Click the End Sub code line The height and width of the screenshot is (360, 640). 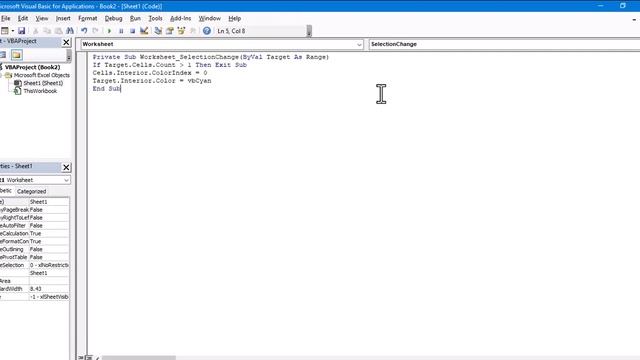(x=106, y=89)
